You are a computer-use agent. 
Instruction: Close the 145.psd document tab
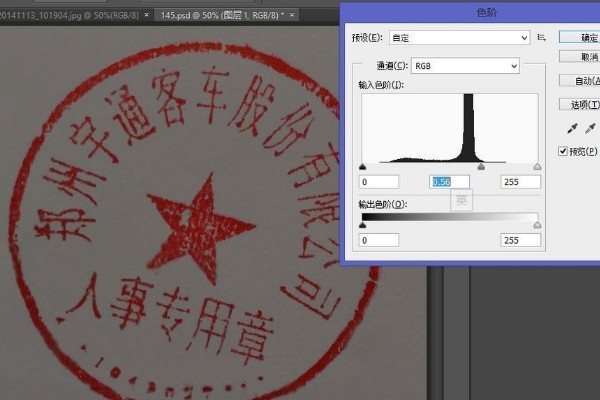coord(296,16)
